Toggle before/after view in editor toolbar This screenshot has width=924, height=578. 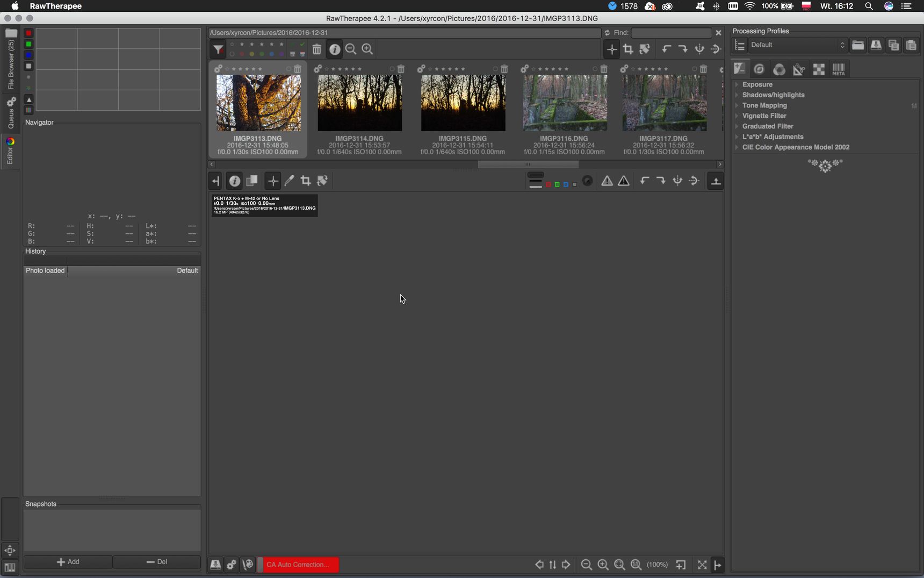pos(251,181)
